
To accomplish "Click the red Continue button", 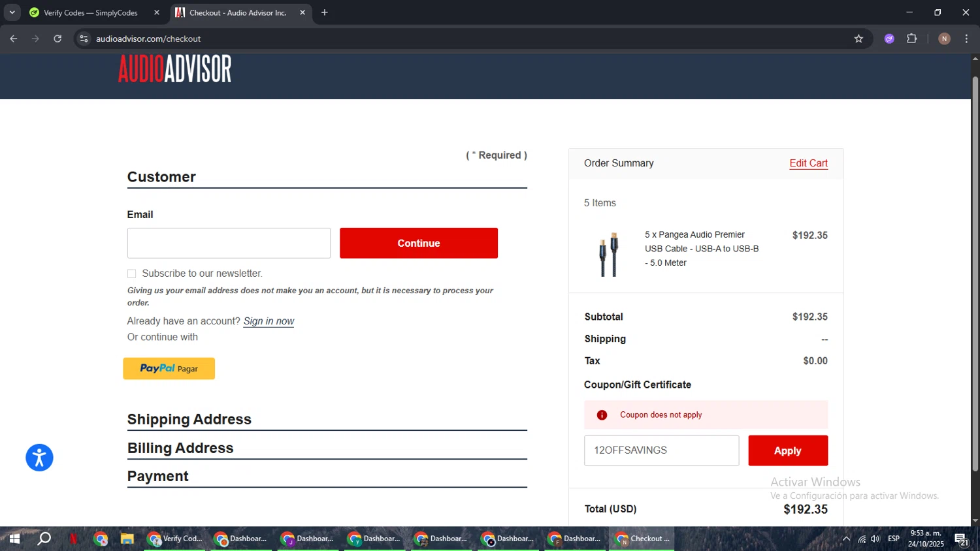I will coord(419,243).
